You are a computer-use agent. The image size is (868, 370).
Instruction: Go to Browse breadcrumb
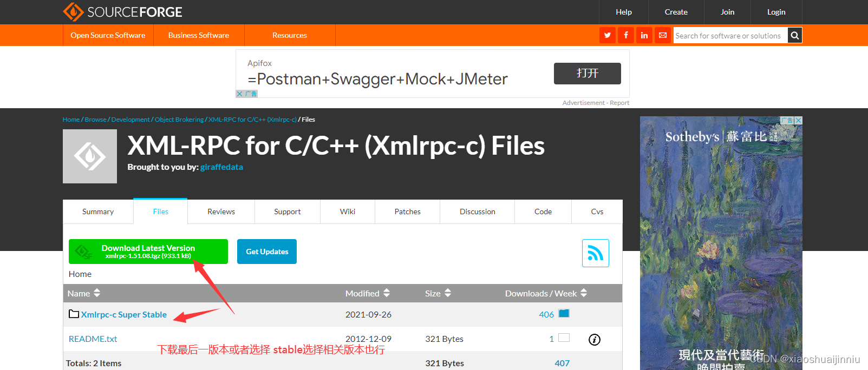click(96, 120)
